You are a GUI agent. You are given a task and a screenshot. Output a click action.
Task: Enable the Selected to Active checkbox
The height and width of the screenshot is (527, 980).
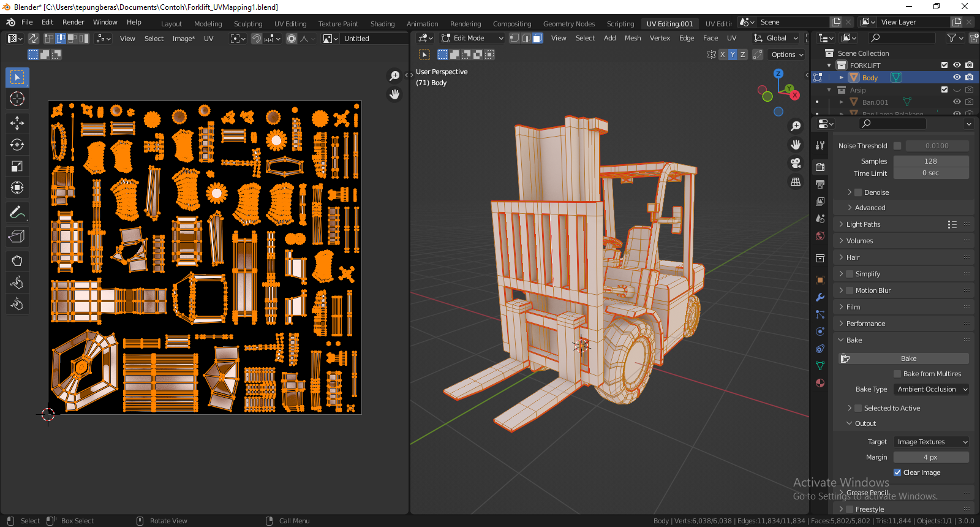[858, 408]
